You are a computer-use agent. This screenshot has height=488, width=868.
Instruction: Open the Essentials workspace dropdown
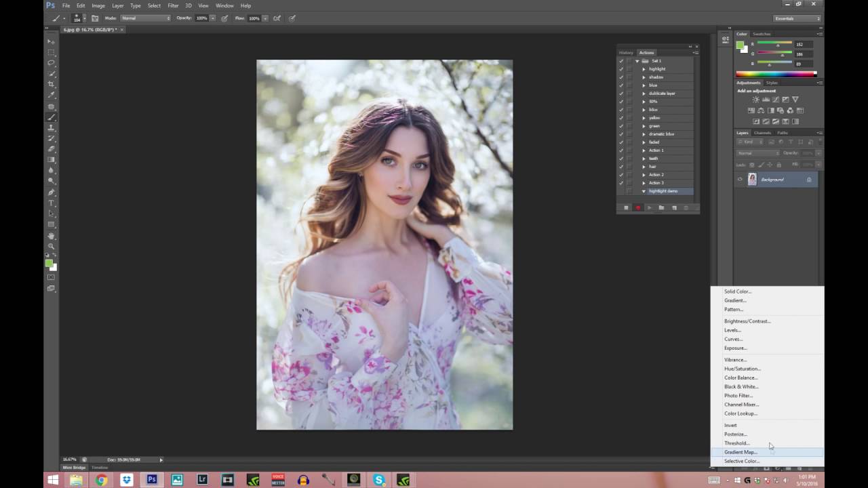coord(797,18)
